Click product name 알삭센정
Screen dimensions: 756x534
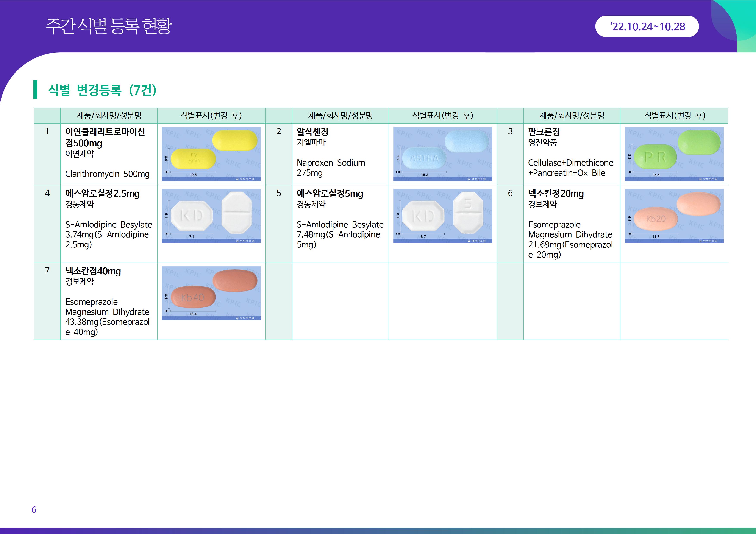click(x=312, y=132)
